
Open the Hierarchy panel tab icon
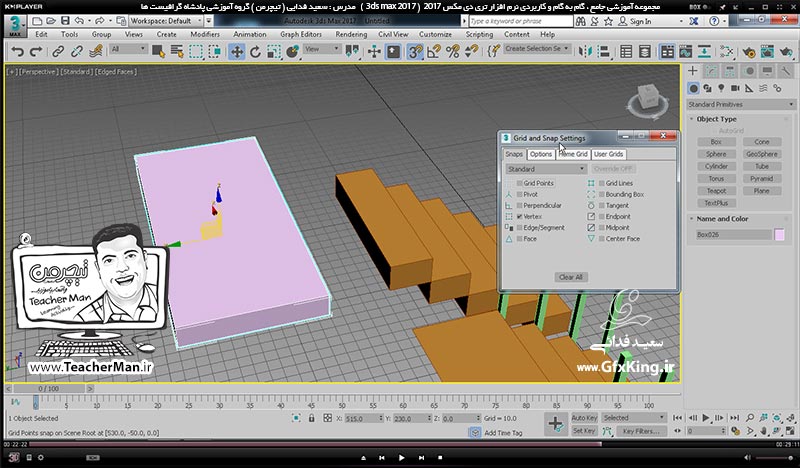click(730, 71)
